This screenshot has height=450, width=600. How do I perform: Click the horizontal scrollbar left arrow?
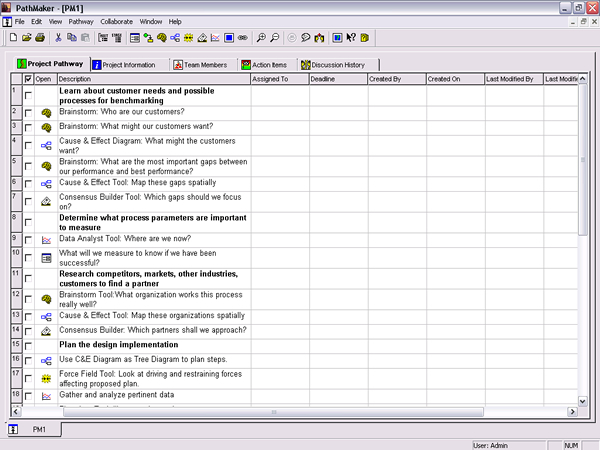pos(16,412)
